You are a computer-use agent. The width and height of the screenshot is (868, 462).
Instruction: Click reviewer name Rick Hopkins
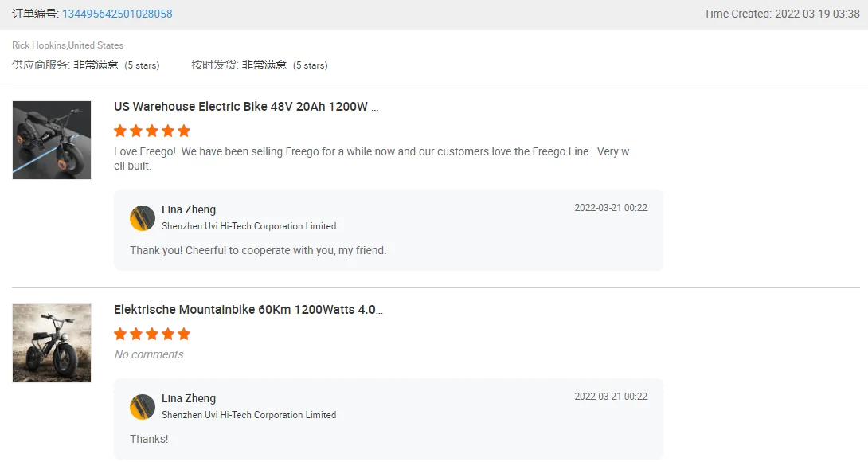(x=39, y=45)
